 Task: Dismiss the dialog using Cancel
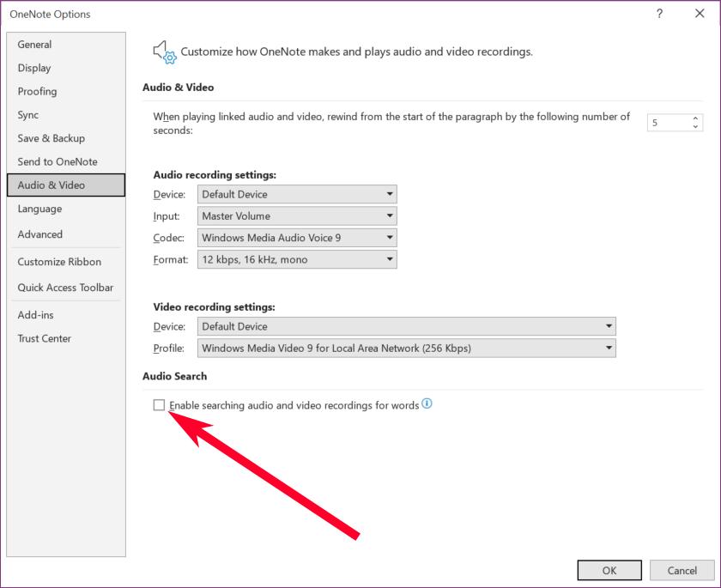[682, 570]
